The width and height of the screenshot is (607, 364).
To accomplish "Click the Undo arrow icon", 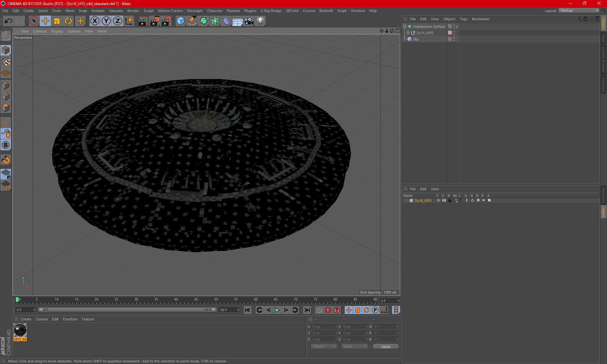I will 9,21.
